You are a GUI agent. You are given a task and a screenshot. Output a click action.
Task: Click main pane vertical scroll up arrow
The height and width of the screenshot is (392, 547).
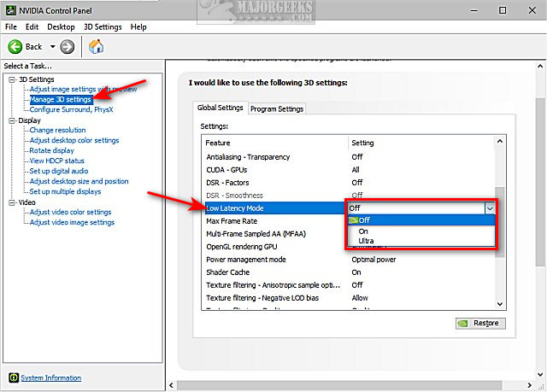(540, 66)
